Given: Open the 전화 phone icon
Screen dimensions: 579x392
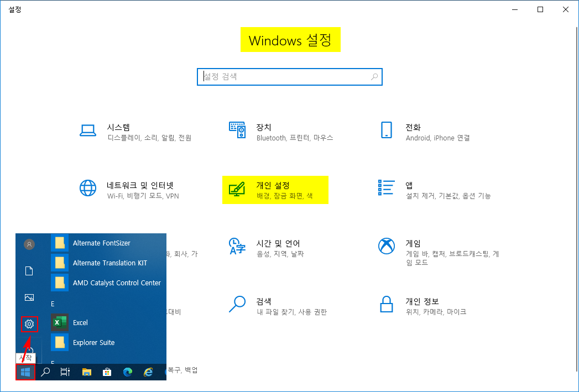Looking at the screenshot, I should 386,130.
